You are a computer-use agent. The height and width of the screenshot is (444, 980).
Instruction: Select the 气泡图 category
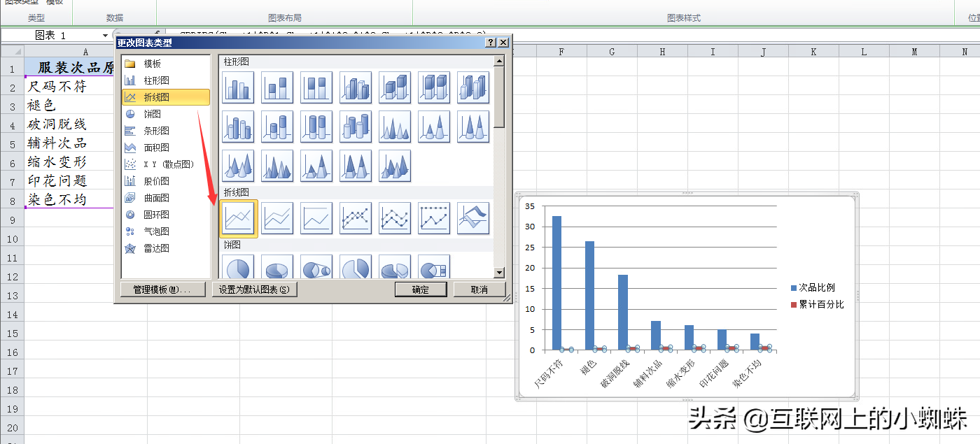pos(165,231)
